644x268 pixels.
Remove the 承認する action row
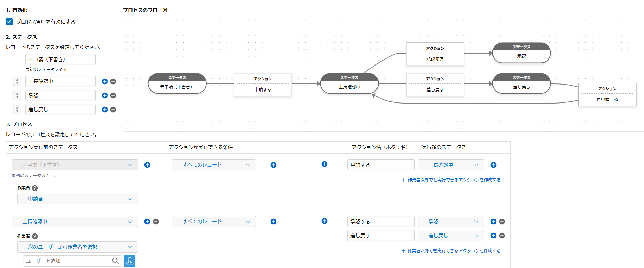(x=502, y=222)
